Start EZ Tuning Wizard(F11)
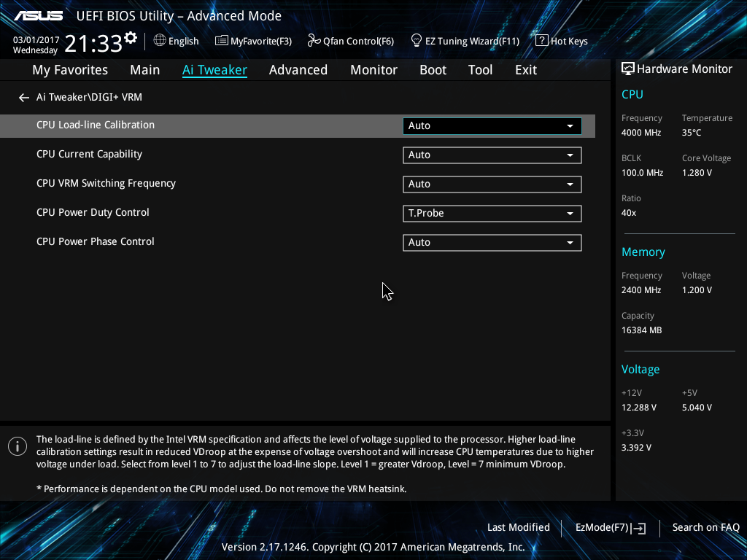 pos(472,41)
